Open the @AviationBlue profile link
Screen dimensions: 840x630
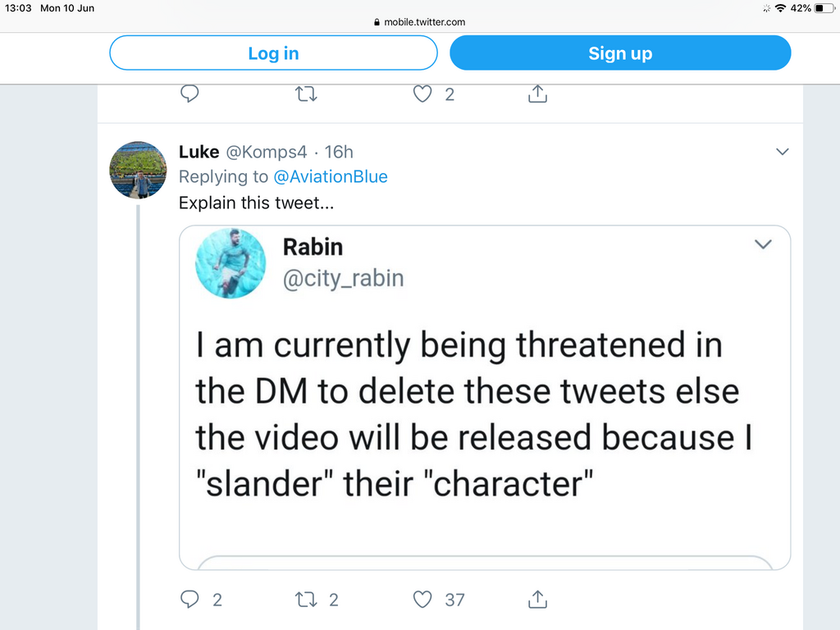(x=331, y=176)
